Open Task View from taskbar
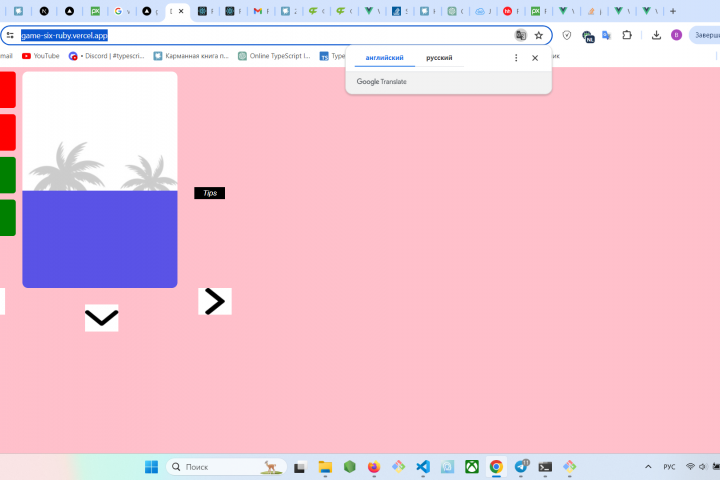The image size is (720, 480). click(x=300, y=467)
